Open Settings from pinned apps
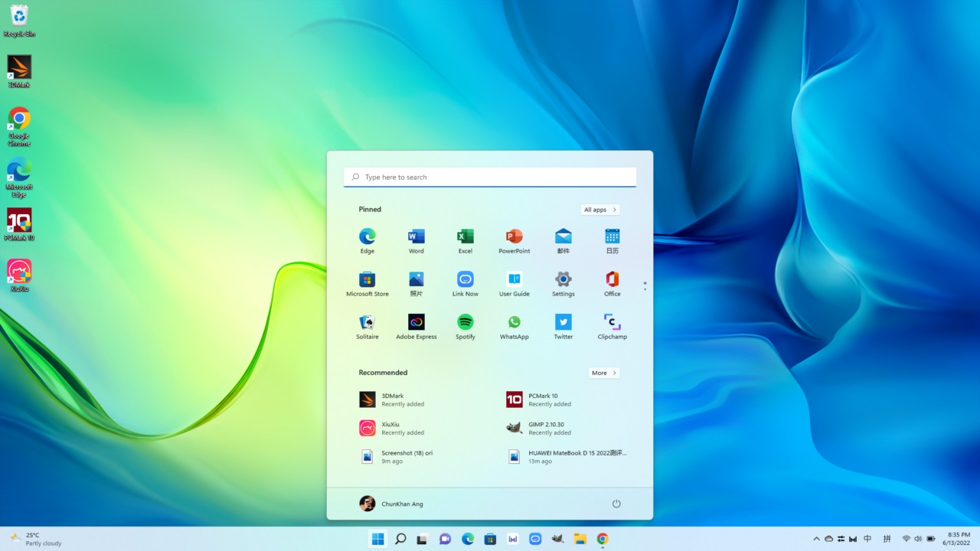 click(x=563, y=283)
